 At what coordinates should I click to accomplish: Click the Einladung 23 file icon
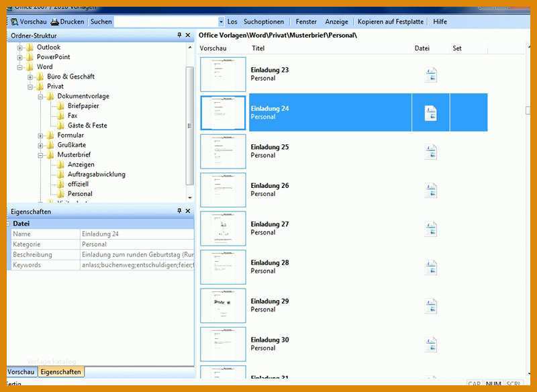tap(431, 75)
